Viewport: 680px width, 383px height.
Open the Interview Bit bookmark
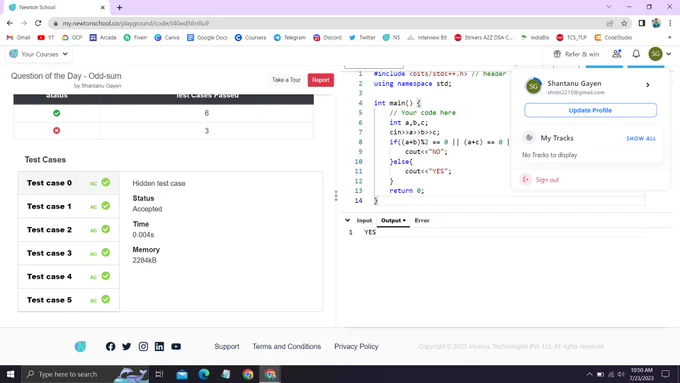[427, 38]
